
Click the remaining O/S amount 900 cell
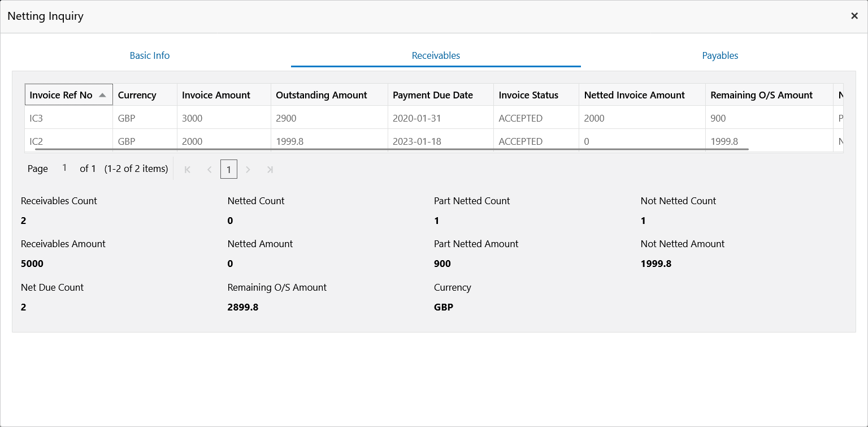pyautogui.click(x=769, y=118)
